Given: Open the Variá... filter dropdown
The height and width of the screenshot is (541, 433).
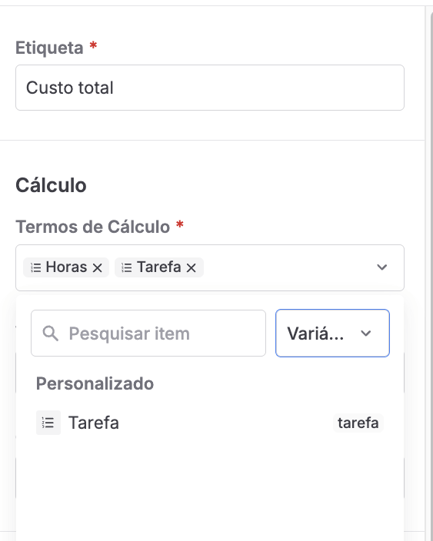Looking at the screenshot, I should [x=332, y=333].
